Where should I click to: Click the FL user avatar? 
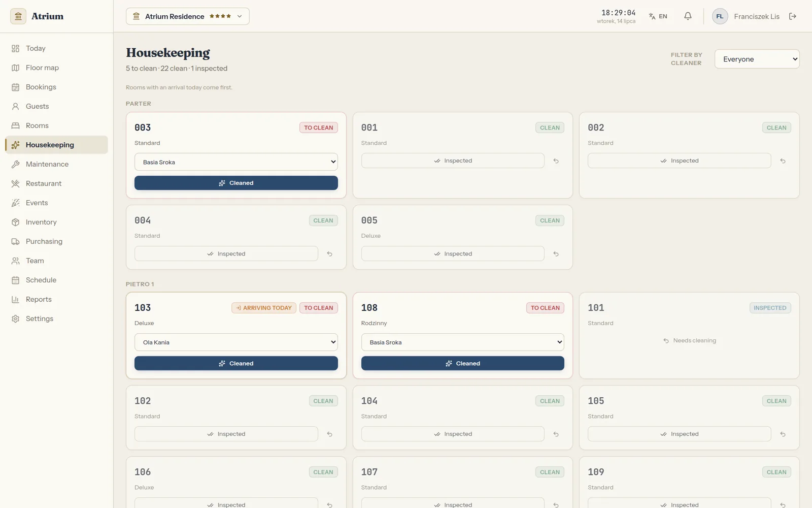pos(720,16)
